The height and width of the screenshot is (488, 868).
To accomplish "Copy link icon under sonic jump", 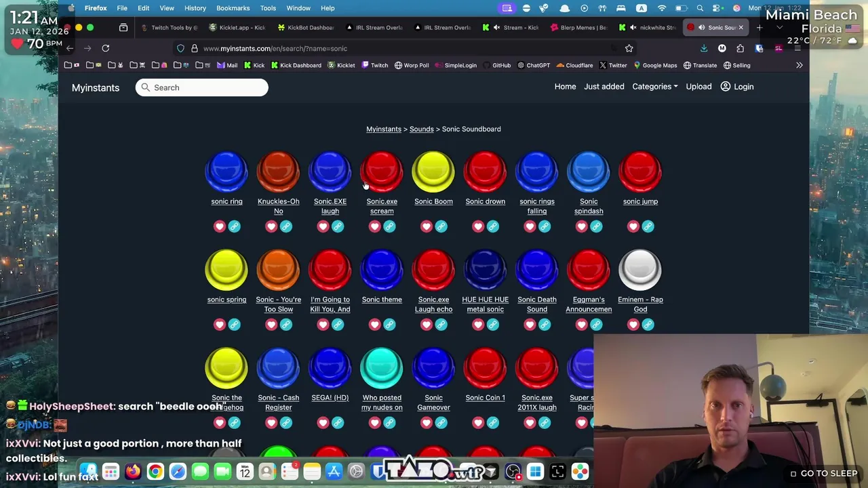I will pos(648,226).
